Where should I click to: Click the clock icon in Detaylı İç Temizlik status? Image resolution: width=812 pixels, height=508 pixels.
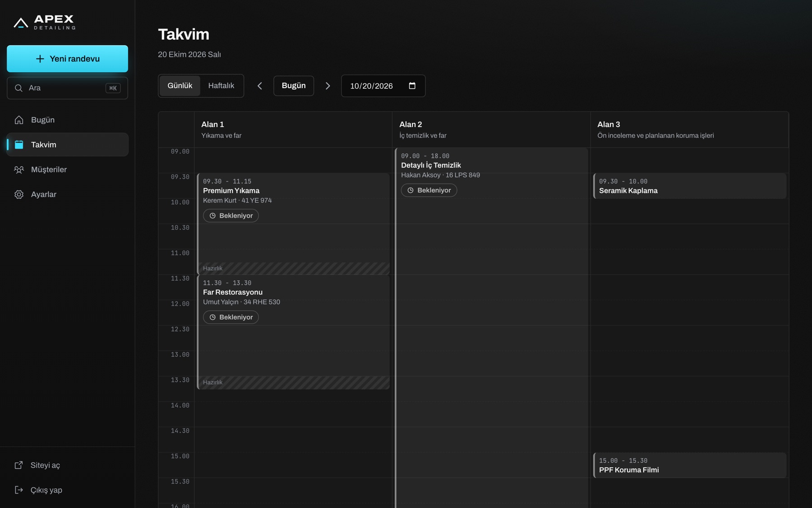411,191
